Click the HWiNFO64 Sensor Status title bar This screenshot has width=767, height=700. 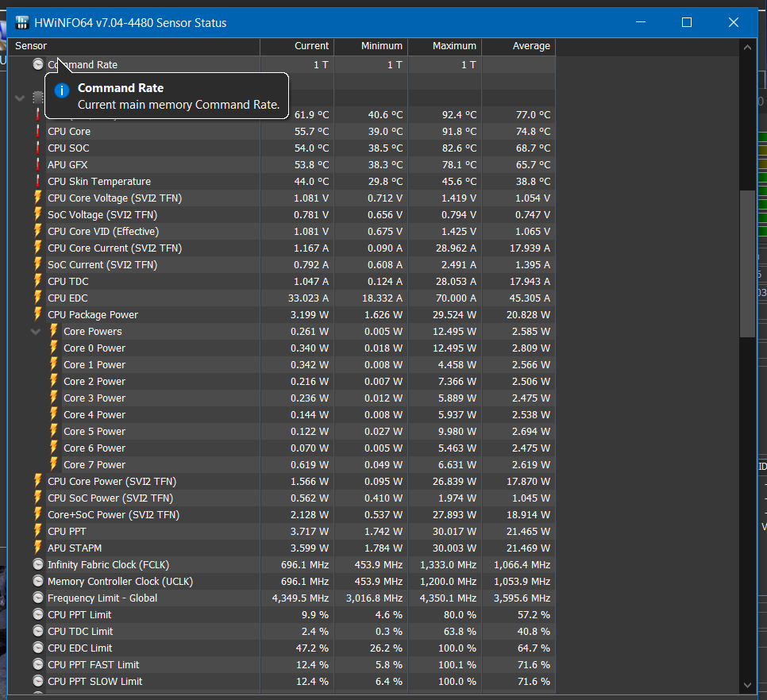(x=323, y=22)
